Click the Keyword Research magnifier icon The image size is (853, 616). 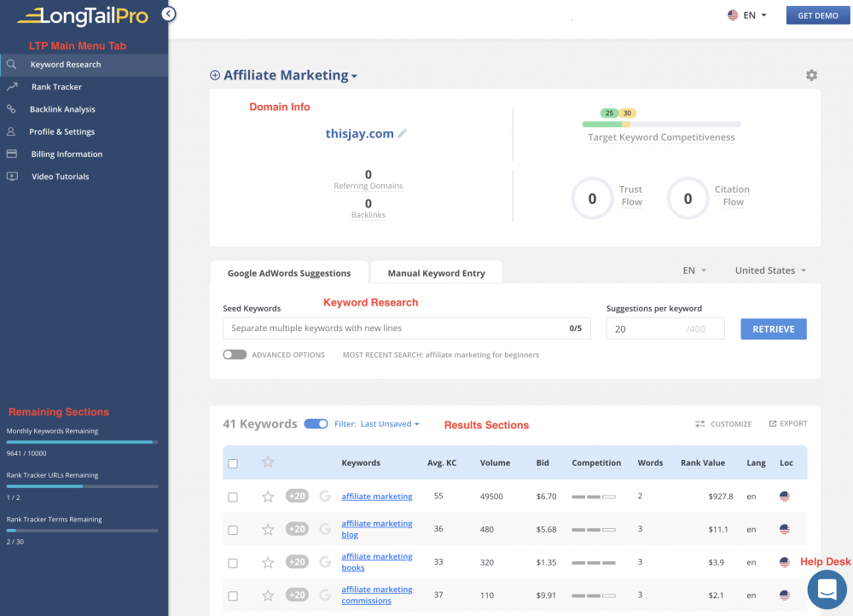coord(11,64)
